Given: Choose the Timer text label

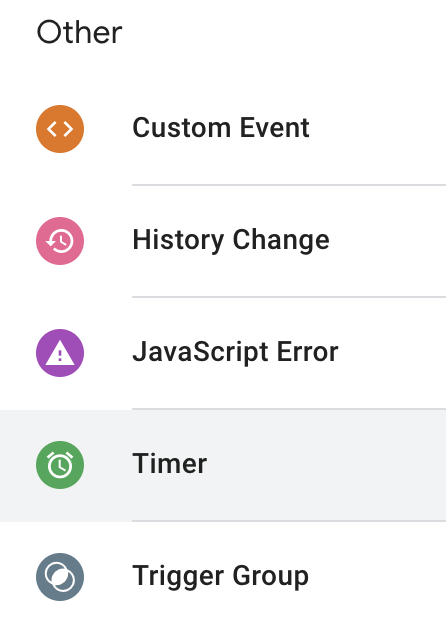Looking at the screenshot, I should pyautogui.click(x=169, y=464).
